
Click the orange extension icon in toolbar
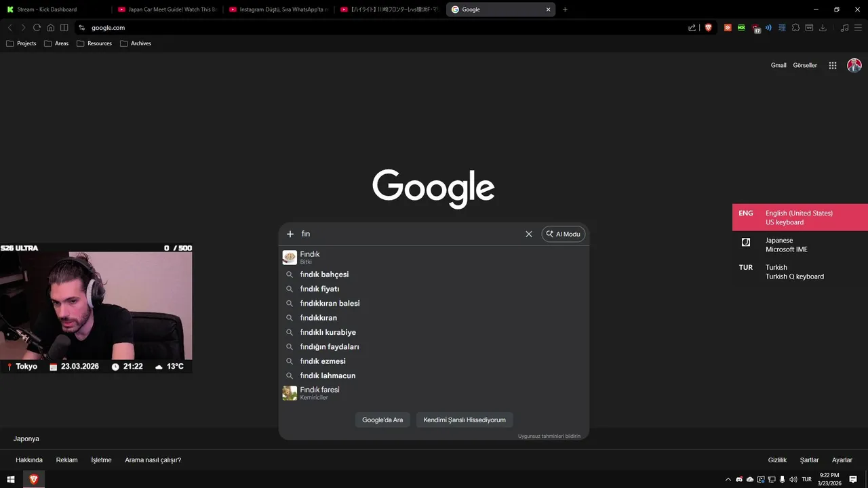point(728,28)
